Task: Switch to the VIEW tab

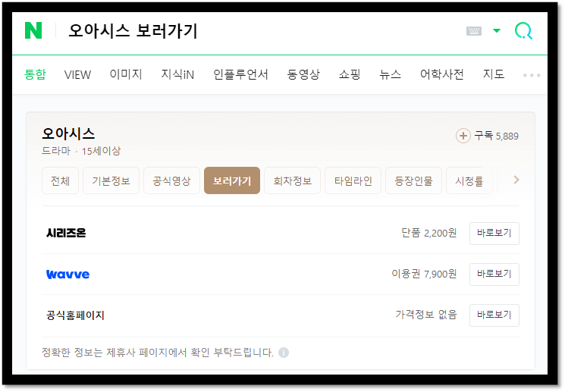Action: pos(77,75)
